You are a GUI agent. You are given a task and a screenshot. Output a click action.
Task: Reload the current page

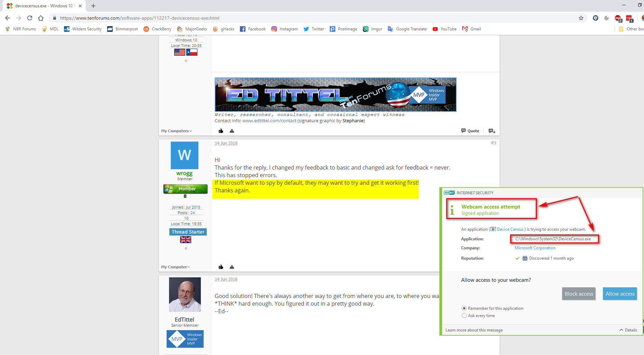click(30, 18)
